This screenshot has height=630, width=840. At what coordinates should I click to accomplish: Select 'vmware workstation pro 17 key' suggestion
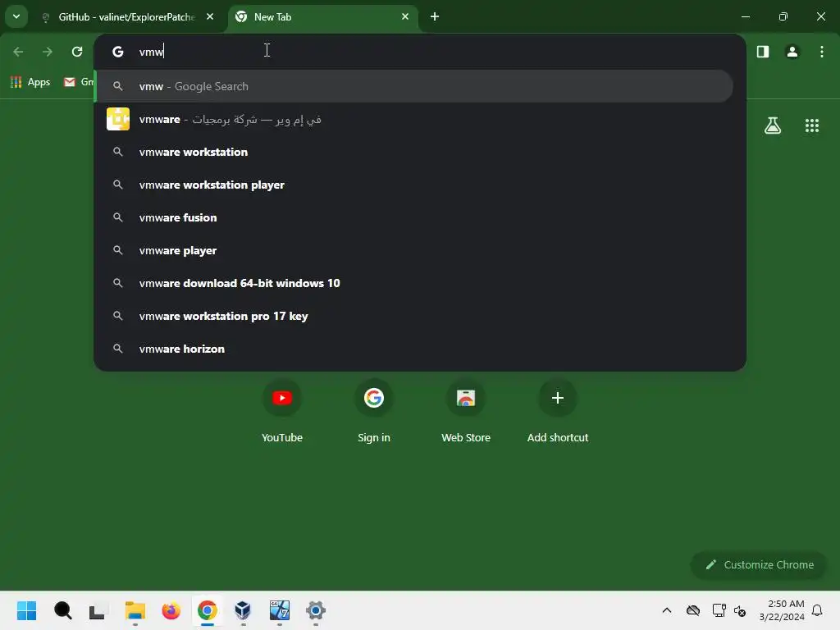419,316
